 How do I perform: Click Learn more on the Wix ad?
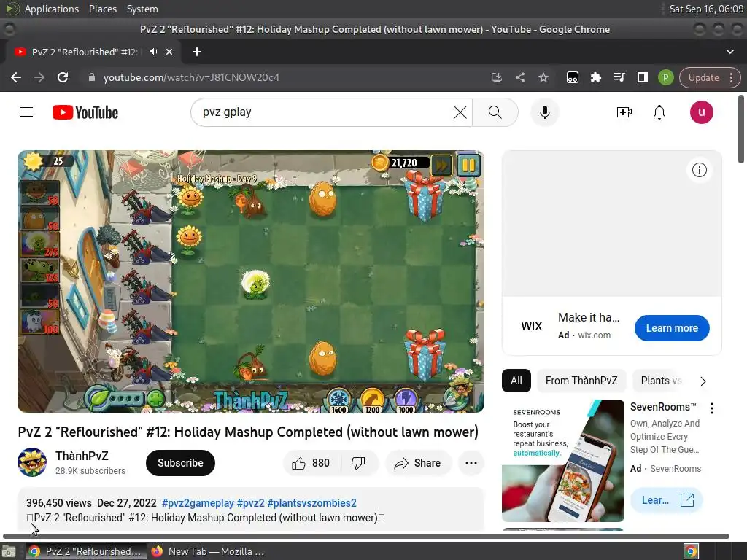(672, 328)
